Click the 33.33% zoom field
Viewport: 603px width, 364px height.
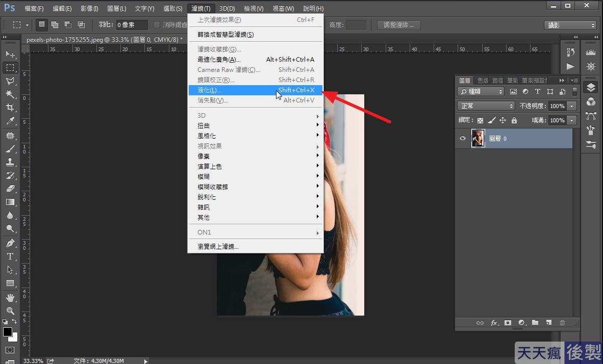click(x=33, y=361)
